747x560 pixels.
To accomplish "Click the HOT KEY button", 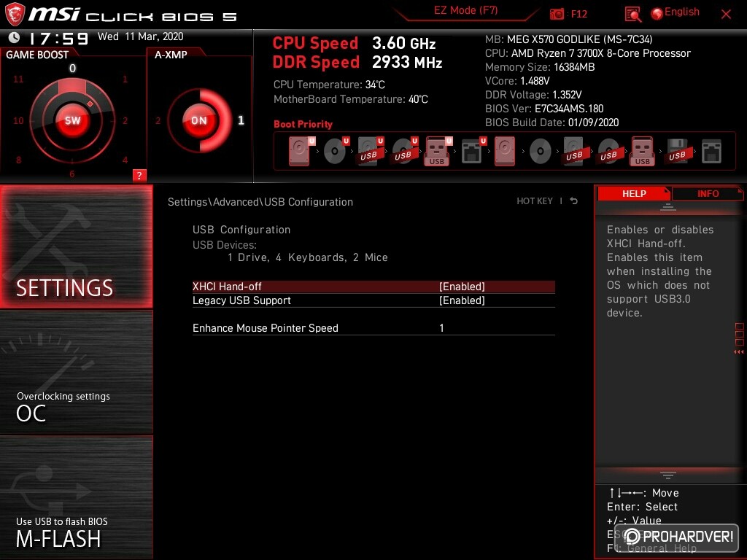I will 535,201.
